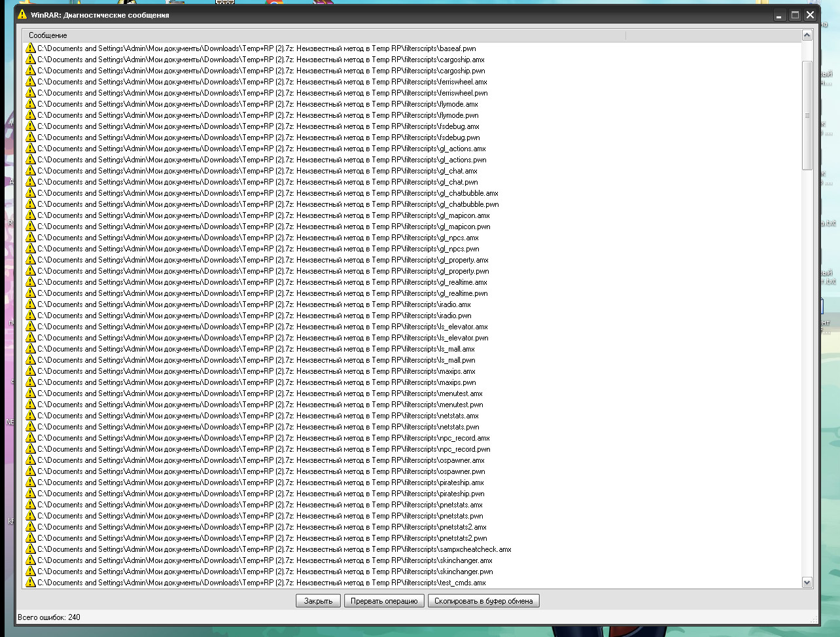Click the WinRAR warning icon in title bar
840x637 pixels.
[22, 14]
